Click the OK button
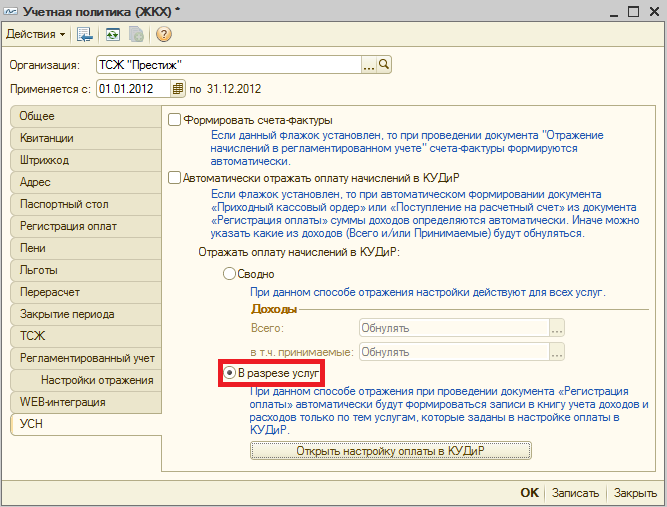The image size is (667, 507). click(529, 493)
